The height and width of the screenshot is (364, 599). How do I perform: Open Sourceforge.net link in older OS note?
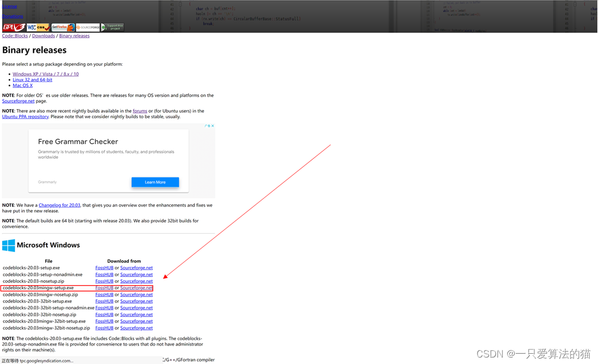18,101
